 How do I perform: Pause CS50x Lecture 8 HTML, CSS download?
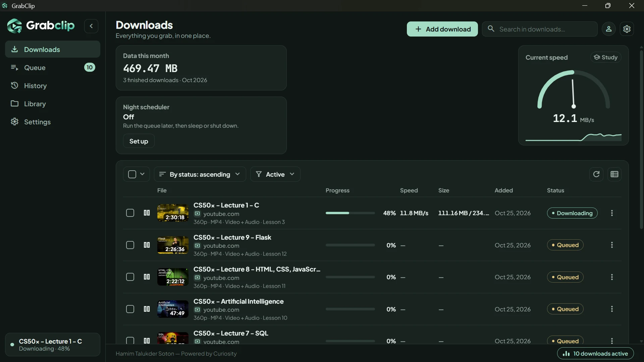point(147,277)
